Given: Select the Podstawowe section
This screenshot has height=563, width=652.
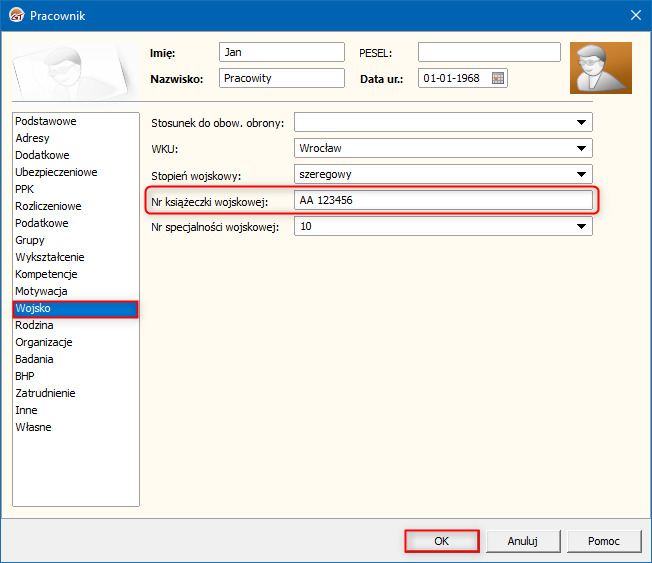Looking at the screenshot, I should (46, 121).
